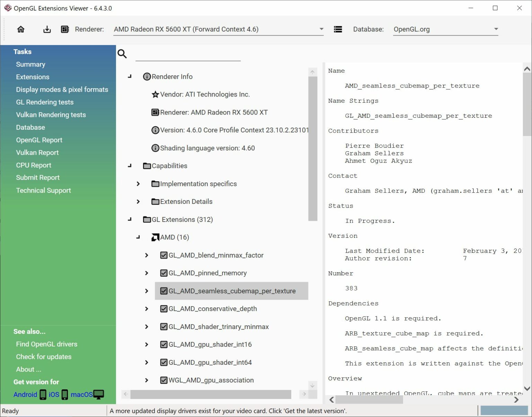Open the Database dropdown menu

[x=496, y=29]
